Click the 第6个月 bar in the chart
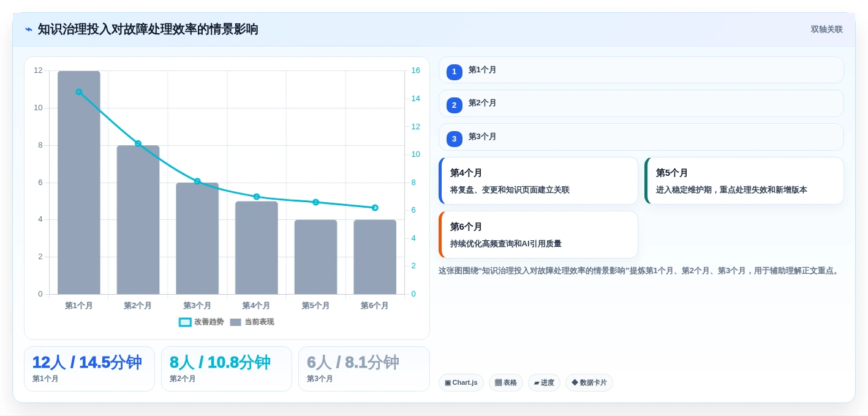868x416 pixels. point(375,257)
